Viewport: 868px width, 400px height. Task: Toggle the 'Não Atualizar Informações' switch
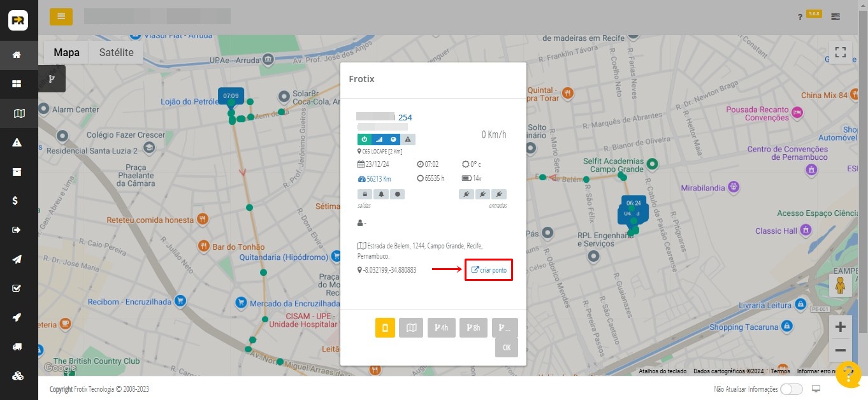point(791,389)
